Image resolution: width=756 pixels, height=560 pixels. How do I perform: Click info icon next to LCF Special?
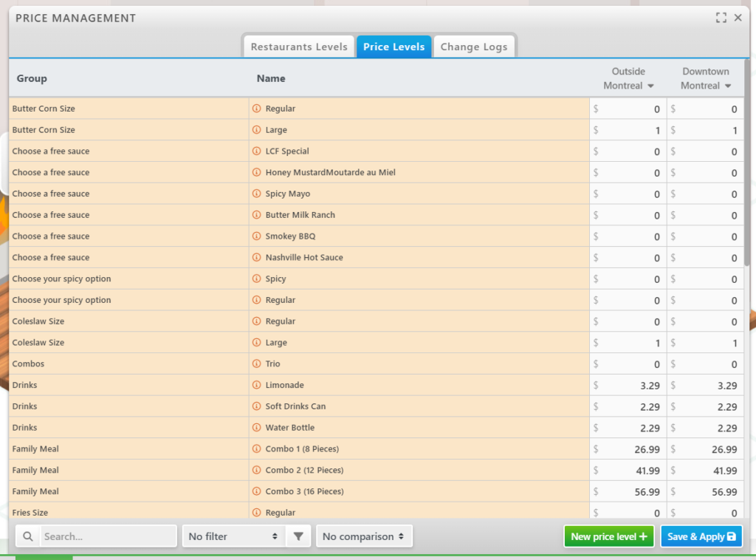point(257,151)
